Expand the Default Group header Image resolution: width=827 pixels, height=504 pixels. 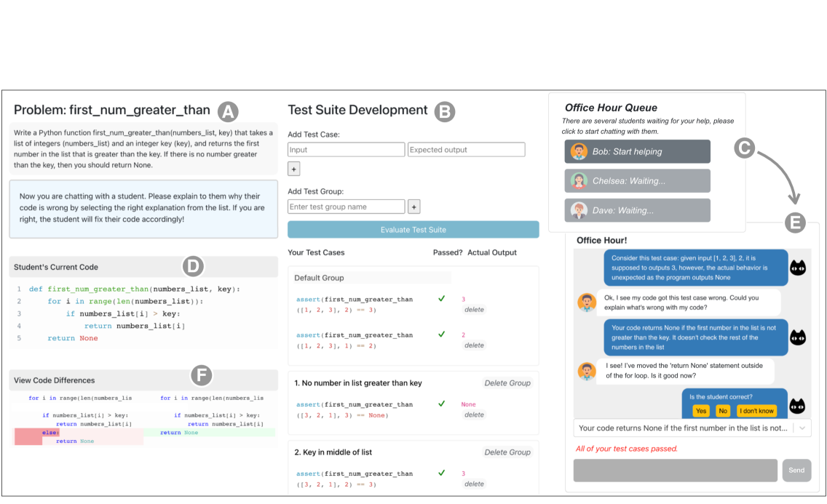pos(371,278)
